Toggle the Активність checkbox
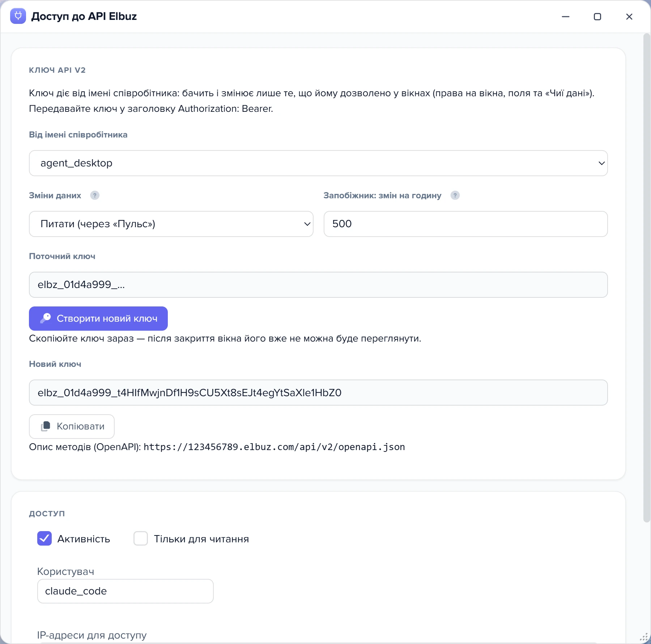This screenshot has width=651, height=644. pyautogui.click(x=44, y=538)
